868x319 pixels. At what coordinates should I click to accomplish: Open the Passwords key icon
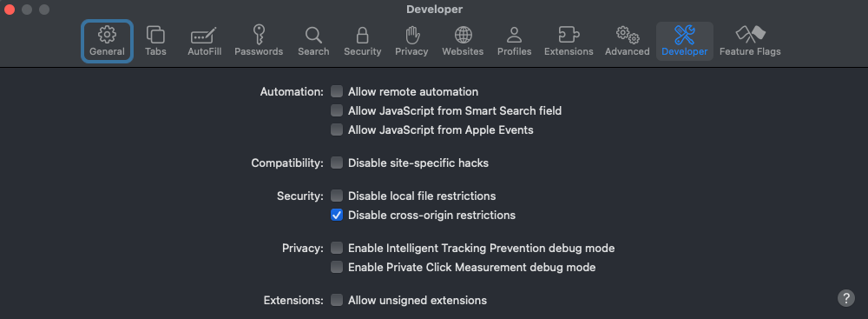click(259, 35)
